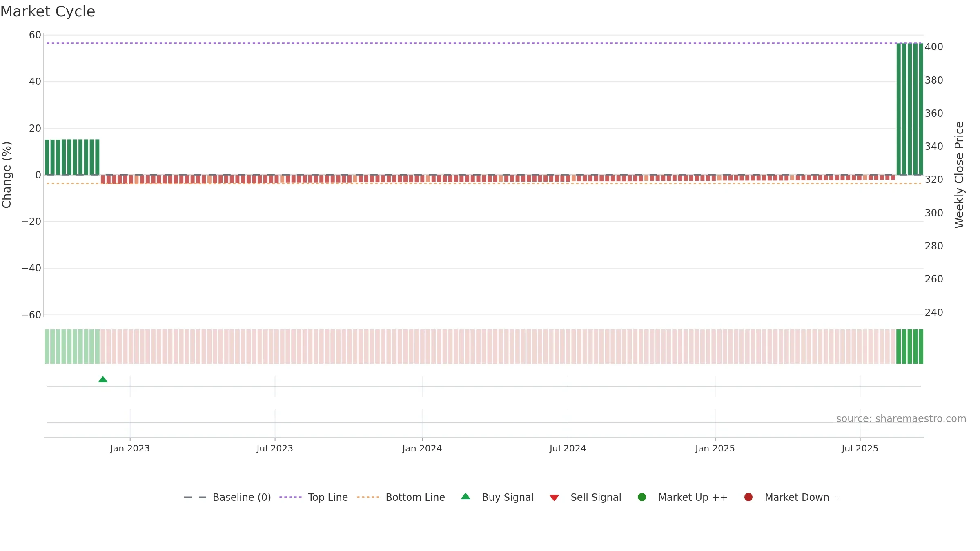
Task: Click the Jan 2025 axis label
Action: point(715,449)
